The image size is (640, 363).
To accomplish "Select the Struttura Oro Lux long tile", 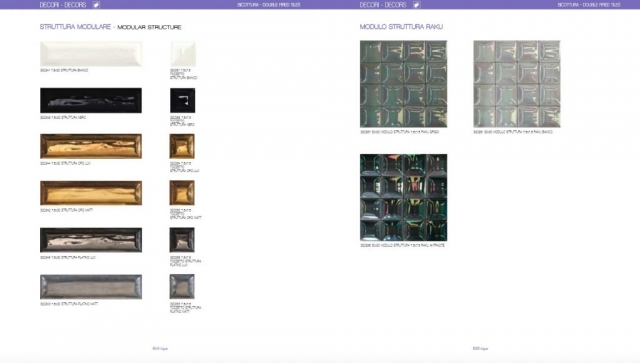I will 91,146.
